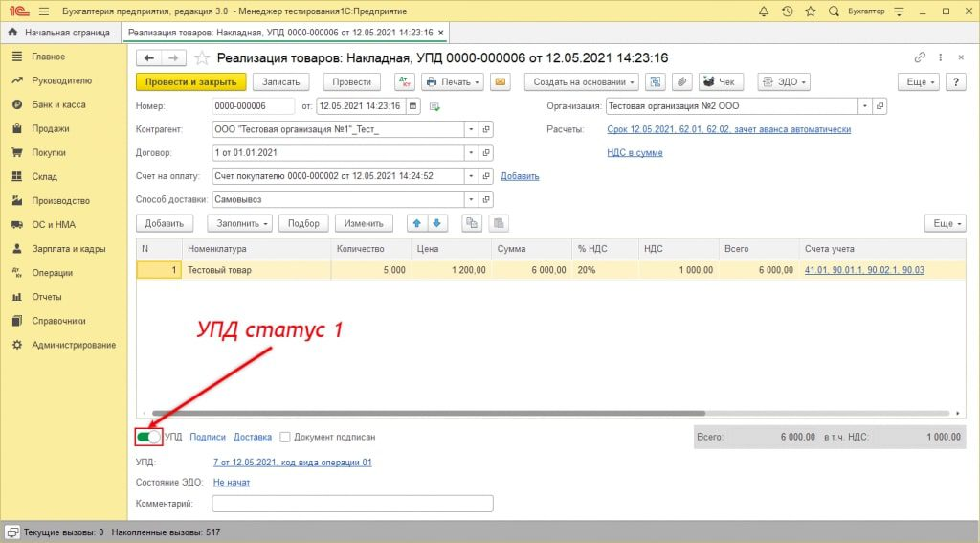980x543 pixels.
Task: Check the Документ подписан checkbox
Action: click(x=285, y=438)
